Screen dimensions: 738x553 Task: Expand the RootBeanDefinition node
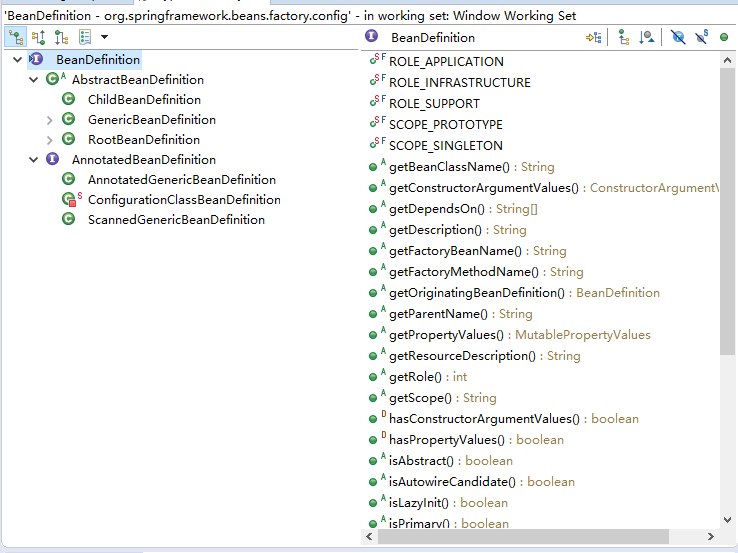pos(49,140)
